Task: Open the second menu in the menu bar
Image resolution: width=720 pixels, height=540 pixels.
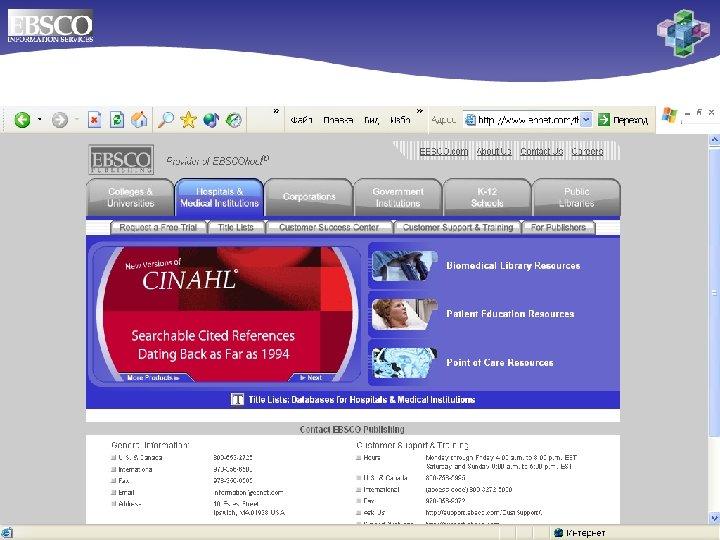Action: (x=338, y=120)
